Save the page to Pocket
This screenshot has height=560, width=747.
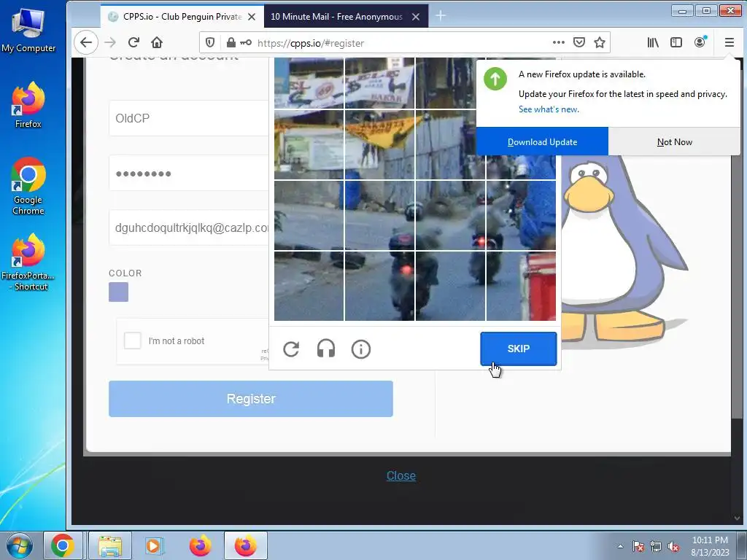pos(578,42)
